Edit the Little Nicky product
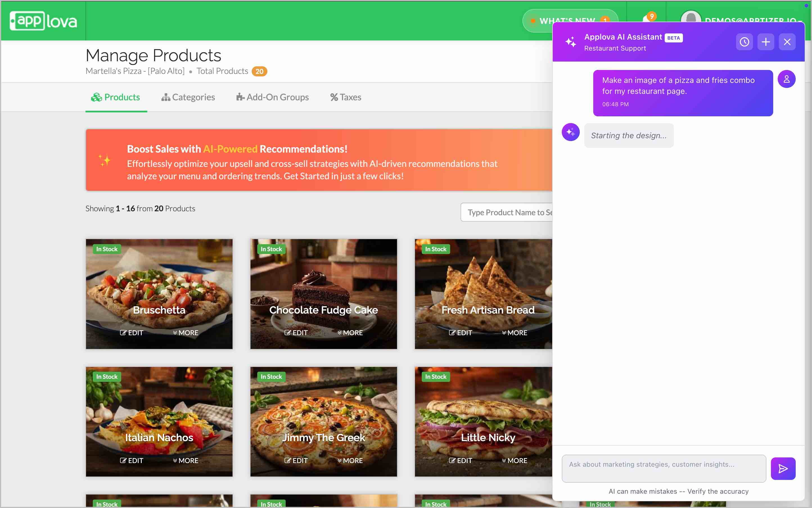This screenshot has height=508, width=812. 460,460
